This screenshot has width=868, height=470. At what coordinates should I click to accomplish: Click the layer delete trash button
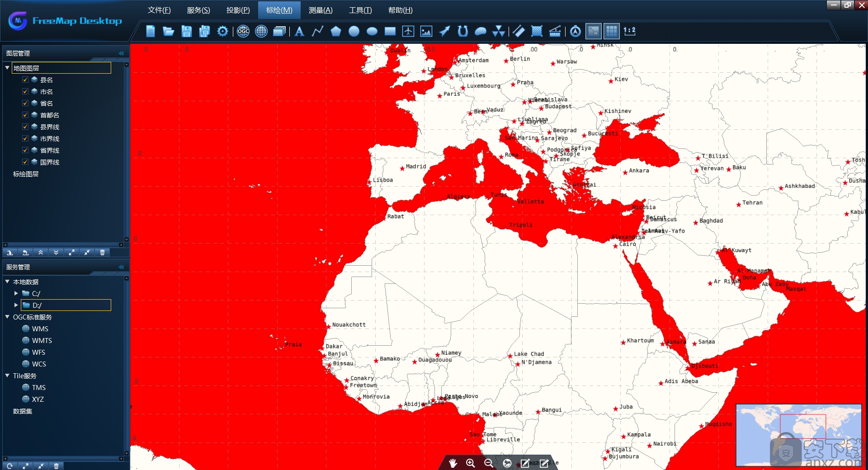[x=102, y=253]
